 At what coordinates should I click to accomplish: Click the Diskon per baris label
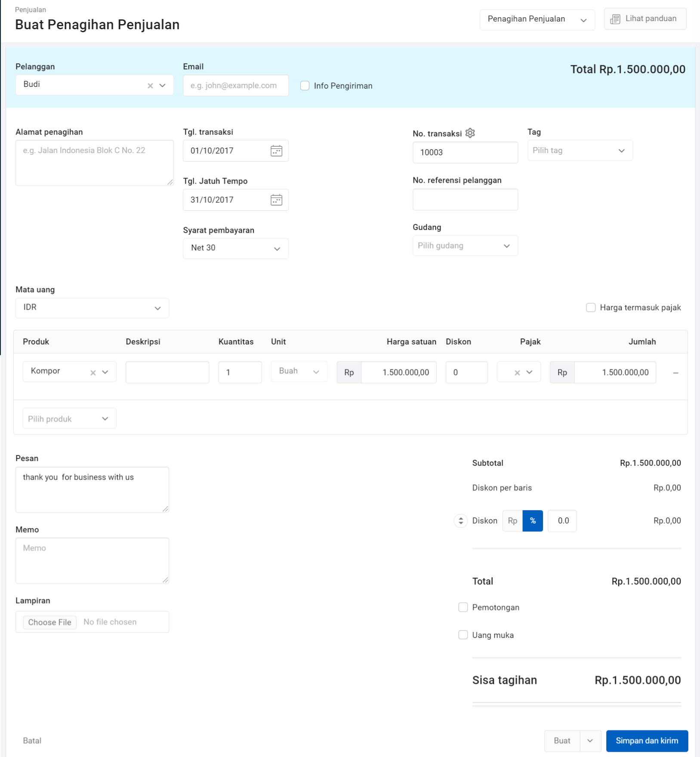pos(502,488)
